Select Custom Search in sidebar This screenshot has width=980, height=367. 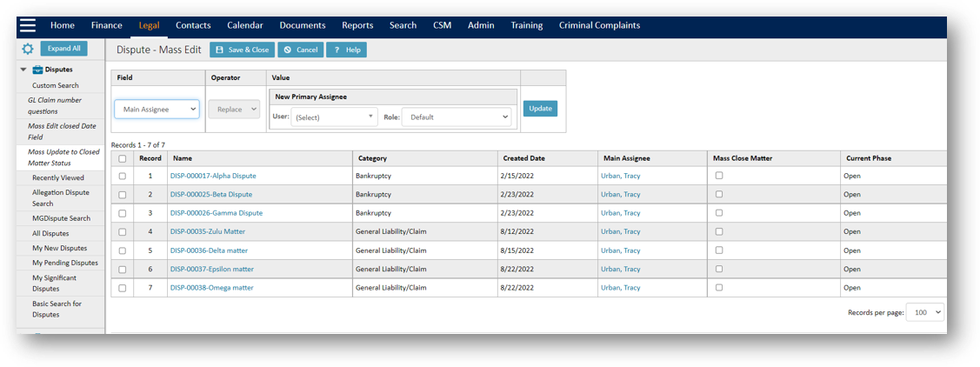tap(56, 85)
